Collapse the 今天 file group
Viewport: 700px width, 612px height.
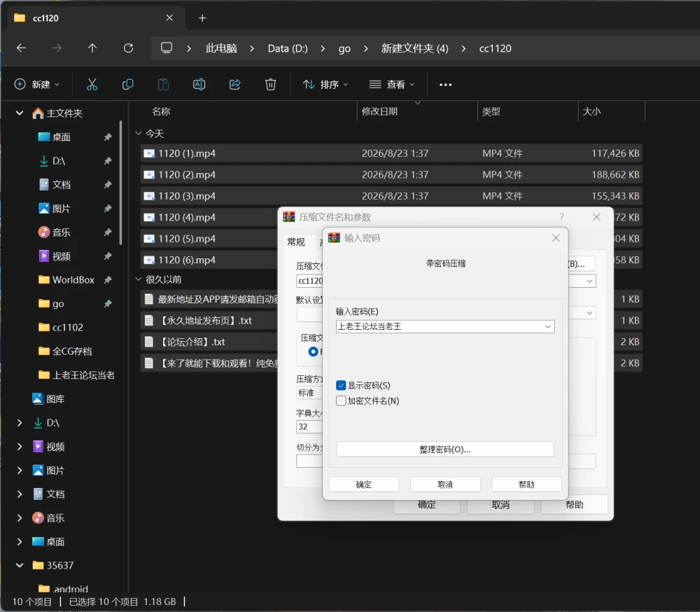tap(139, 134)
